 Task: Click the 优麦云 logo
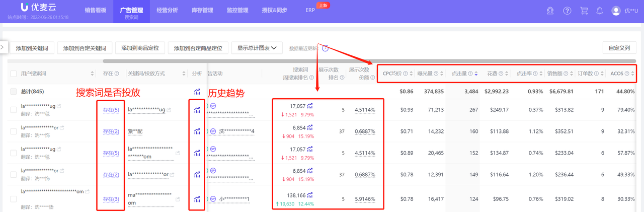38,8
